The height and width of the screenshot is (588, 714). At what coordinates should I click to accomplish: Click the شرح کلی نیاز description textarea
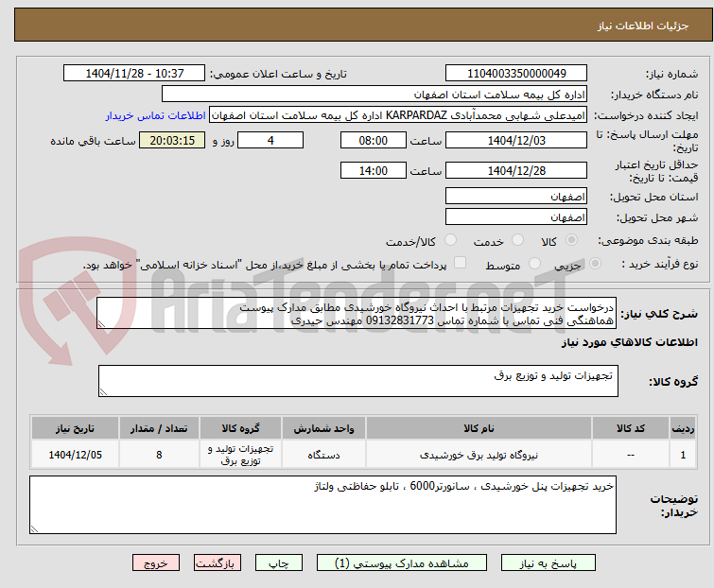click(357, 313)
